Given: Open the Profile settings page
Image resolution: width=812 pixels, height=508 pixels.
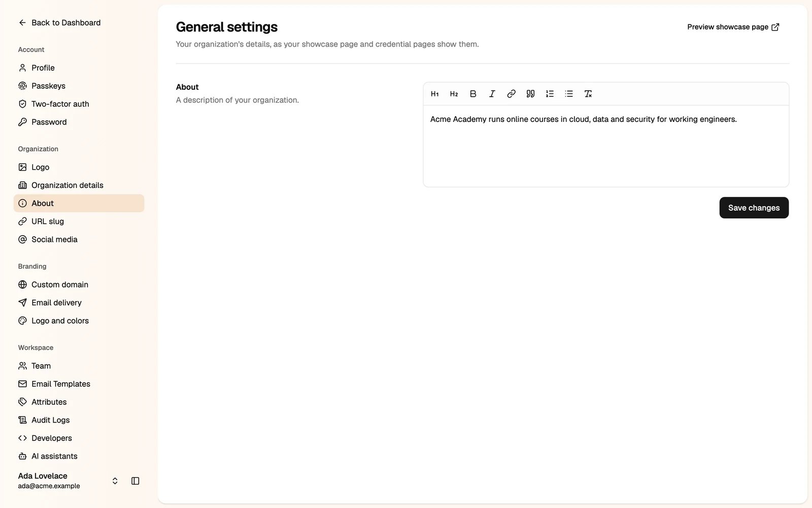Looking at the screenshot, I should 79,68.
